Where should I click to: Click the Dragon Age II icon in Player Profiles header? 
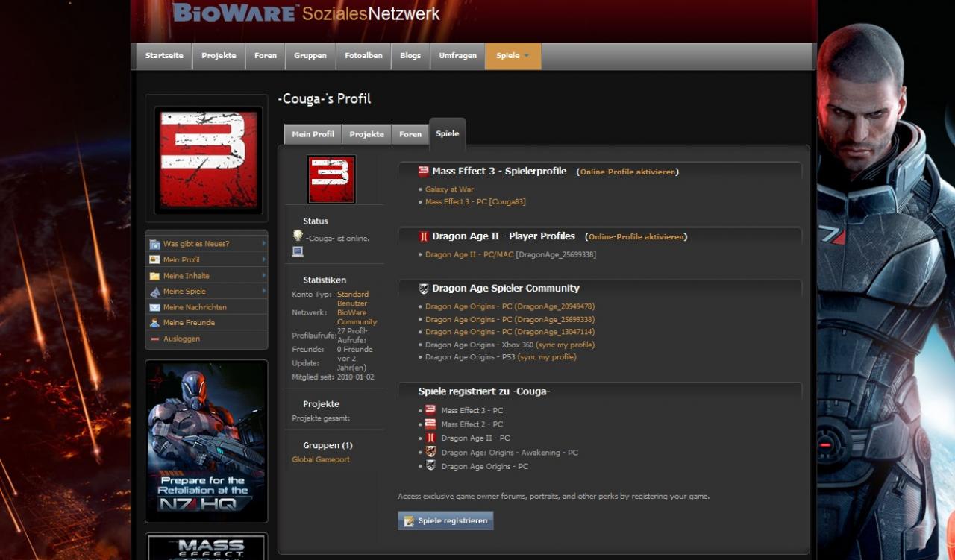point(424,236)
